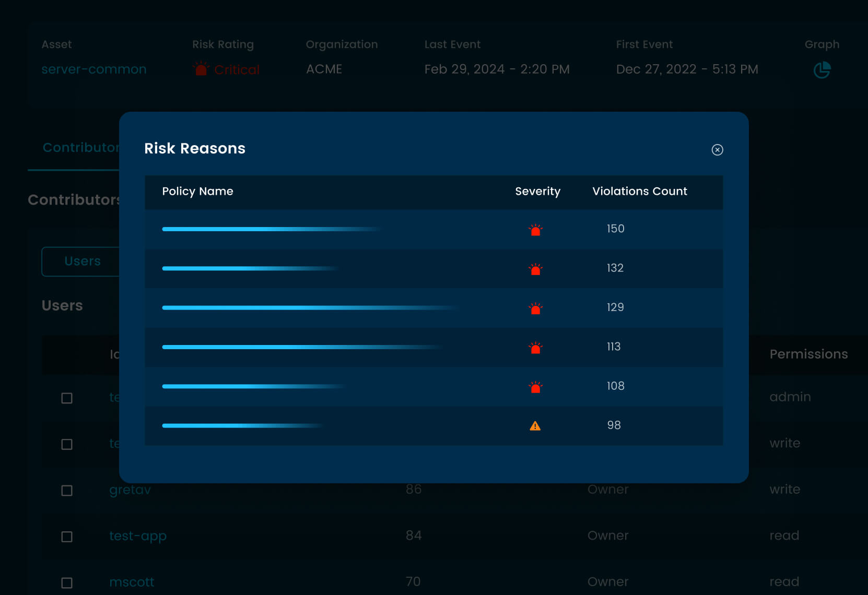Open the Graph pie chart for server-common

click(x=821, y=69)
